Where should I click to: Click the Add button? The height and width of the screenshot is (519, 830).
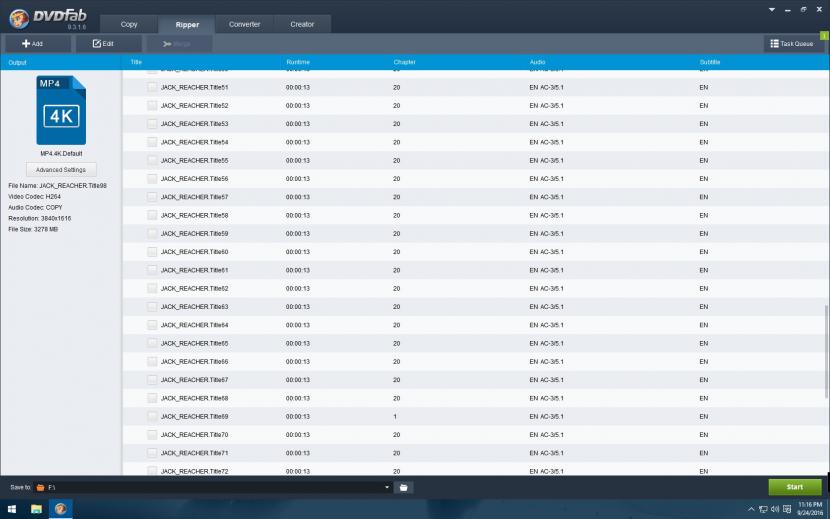[x=38, y=43]
